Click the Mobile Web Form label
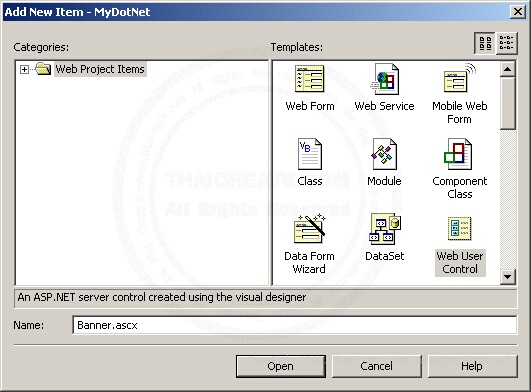Image resolution: width=531 pixels, height=392 pixels. pos(460,112)
